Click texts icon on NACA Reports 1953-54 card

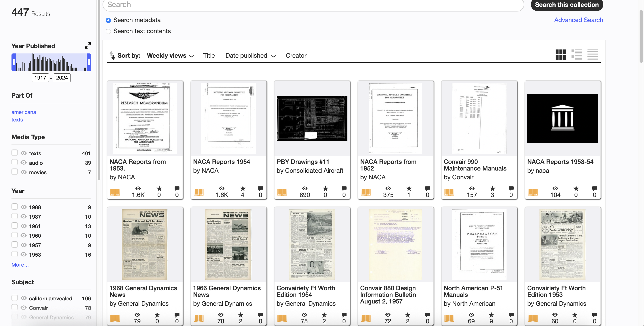point(533,192)
